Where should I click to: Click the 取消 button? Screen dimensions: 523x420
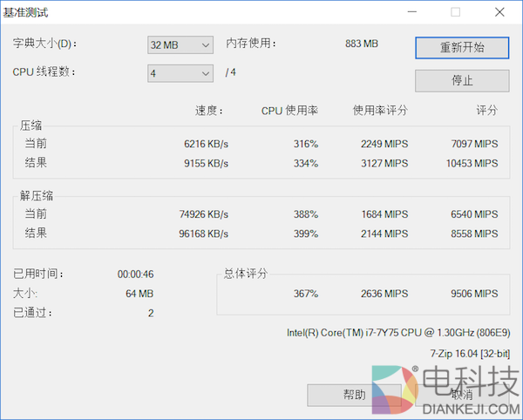point(462,395)
